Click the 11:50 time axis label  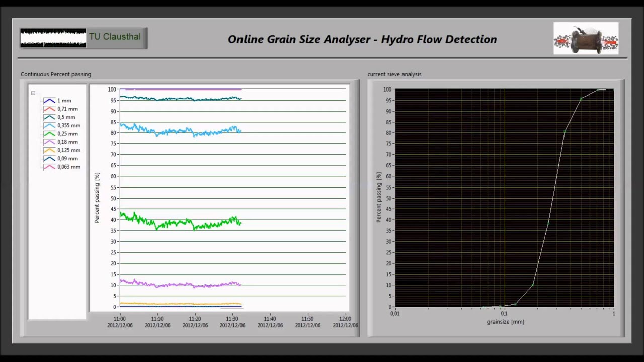click(307, 319)
